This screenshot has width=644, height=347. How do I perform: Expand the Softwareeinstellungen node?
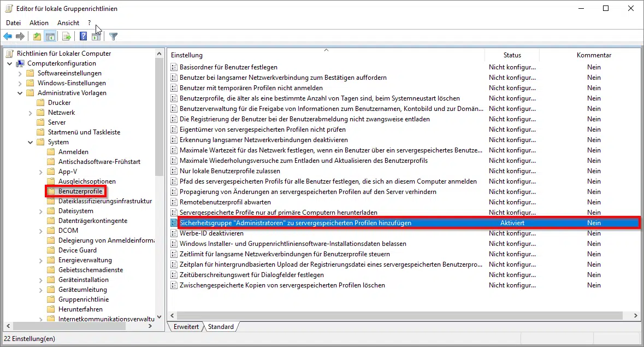pyautogui.click(x=20, y=73)
